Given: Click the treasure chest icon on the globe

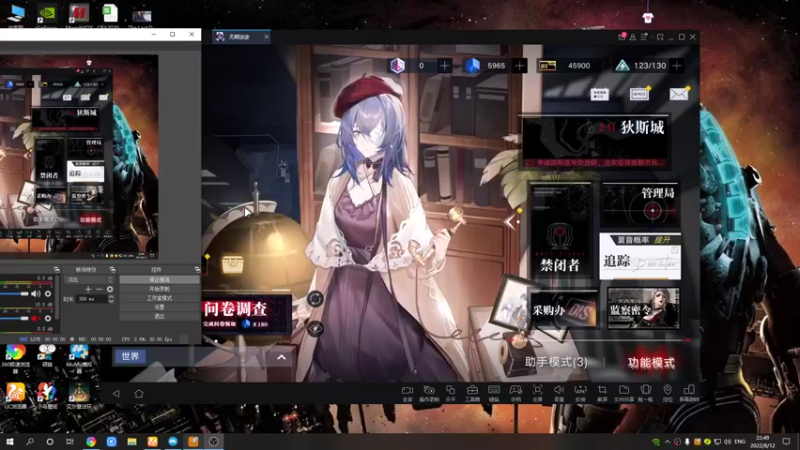Looking at the screenshot, I should pos(233,264).
